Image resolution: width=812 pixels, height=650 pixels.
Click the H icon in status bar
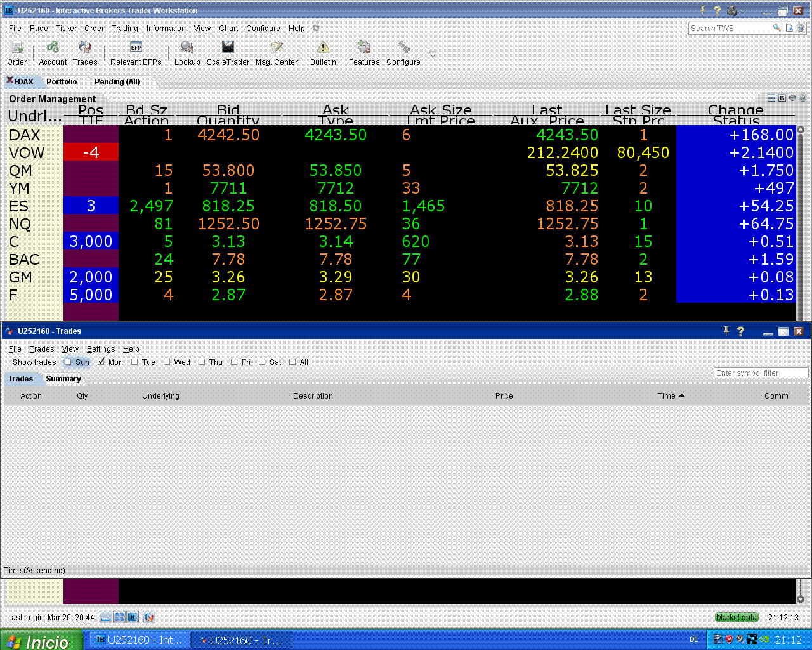click(x=133, y=617)
